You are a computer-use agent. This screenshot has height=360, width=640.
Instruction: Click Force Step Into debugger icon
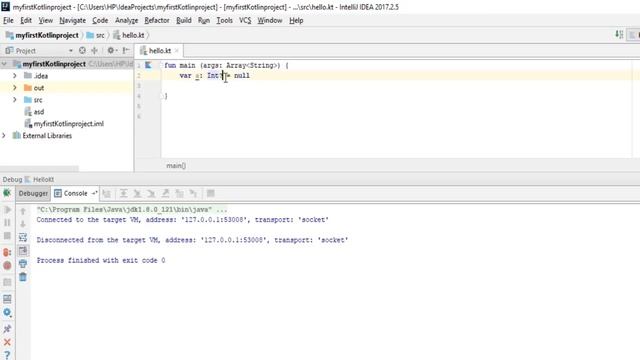tap(151, 193)
